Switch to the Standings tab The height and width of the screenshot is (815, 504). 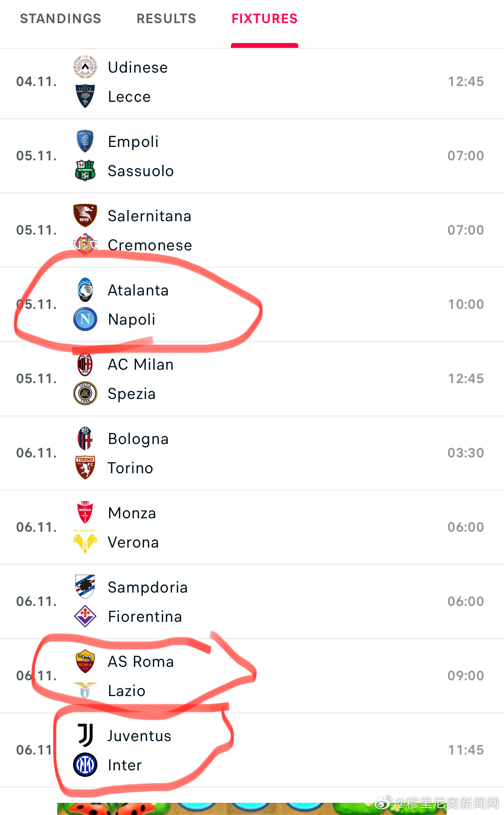[x=60, y=19]
